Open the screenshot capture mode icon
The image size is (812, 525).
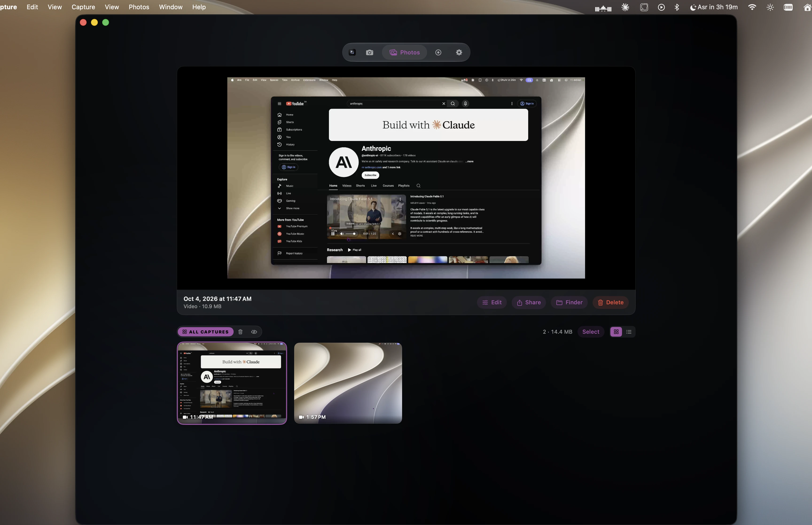click(352, 52)
